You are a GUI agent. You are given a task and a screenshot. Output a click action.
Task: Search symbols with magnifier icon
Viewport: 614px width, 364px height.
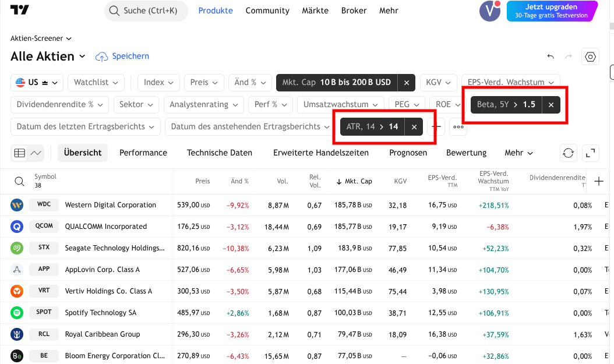(19, 181)
